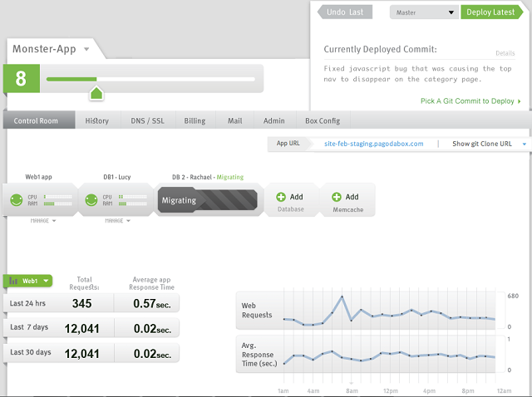Switch to the History tab

point(97,120)
